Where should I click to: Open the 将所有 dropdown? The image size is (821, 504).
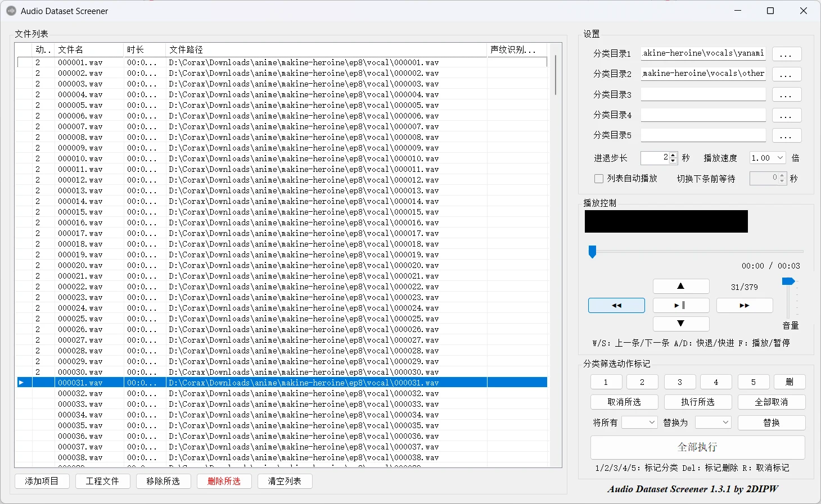point(639,422)
